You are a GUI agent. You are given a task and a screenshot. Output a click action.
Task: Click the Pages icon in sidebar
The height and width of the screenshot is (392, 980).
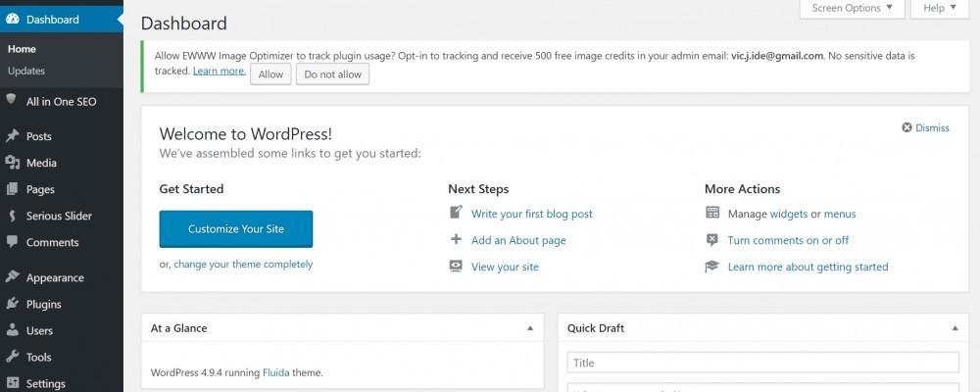tap(12, 189)
